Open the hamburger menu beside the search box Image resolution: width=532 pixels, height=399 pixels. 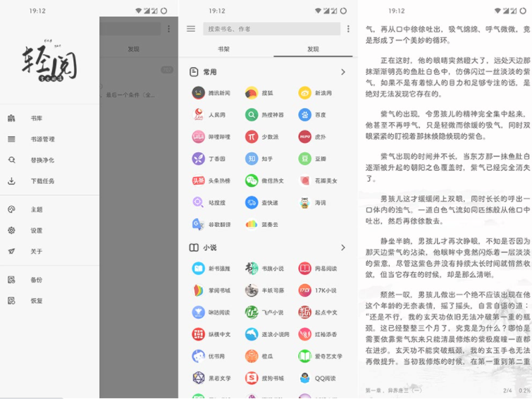(x=191, y=29)
